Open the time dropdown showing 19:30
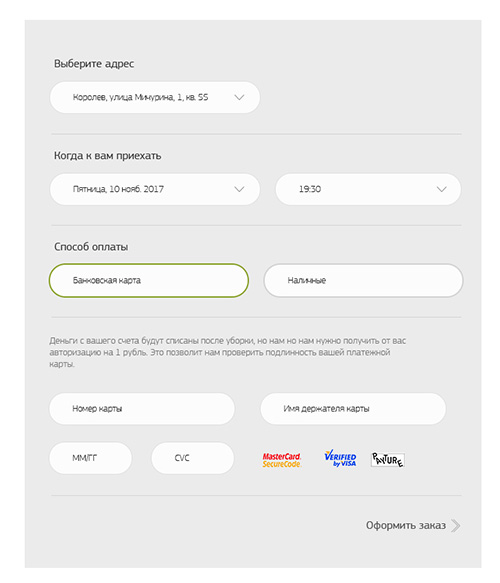 [x=368, y=189]
